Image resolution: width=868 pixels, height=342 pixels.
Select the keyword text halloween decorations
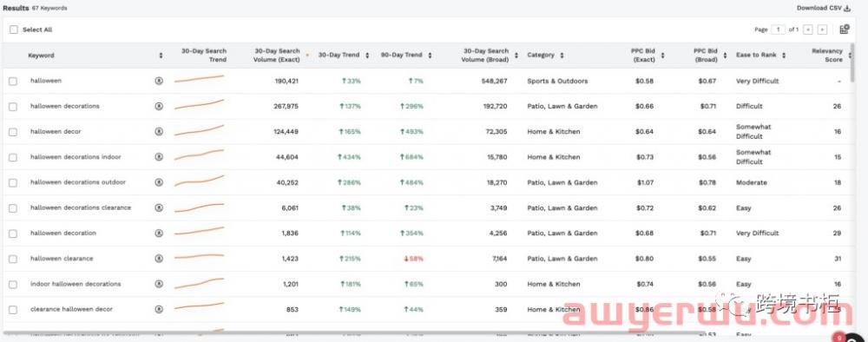[65, 106]
